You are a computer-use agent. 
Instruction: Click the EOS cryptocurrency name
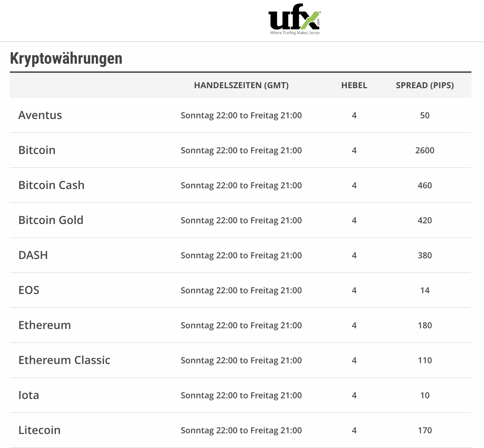click(x=29, y=290)
